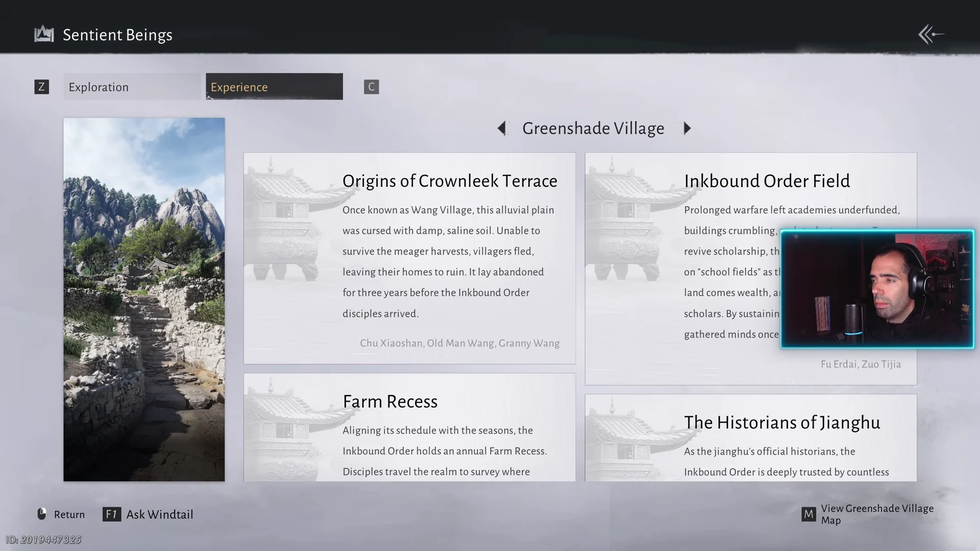Click the Z key prompt icon
Screen dimensions: 980x551
(x=41, y=87)
